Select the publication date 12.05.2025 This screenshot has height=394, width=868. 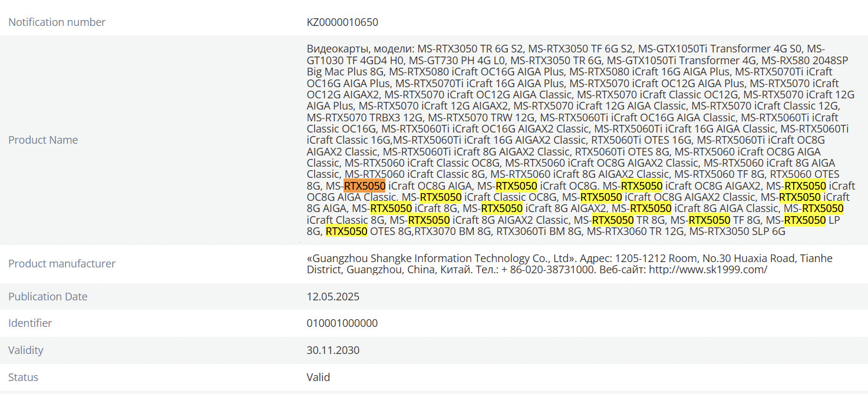click(x=333, y=297)
